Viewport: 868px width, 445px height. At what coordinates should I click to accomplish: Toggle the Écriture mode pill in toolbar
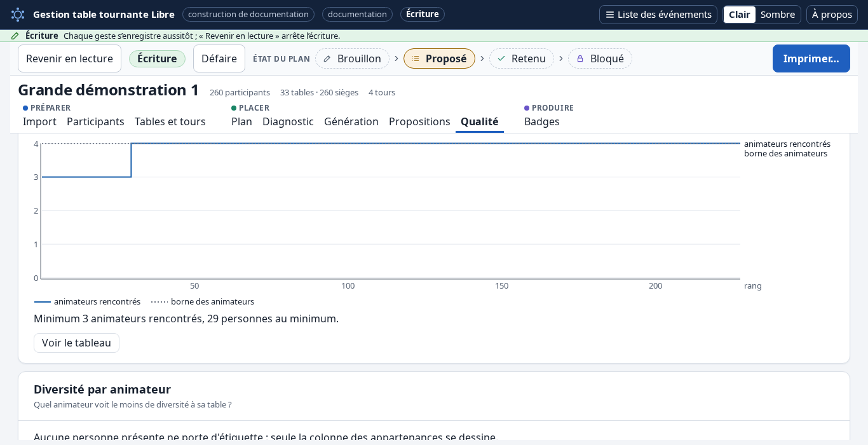(x=157, y=58)
